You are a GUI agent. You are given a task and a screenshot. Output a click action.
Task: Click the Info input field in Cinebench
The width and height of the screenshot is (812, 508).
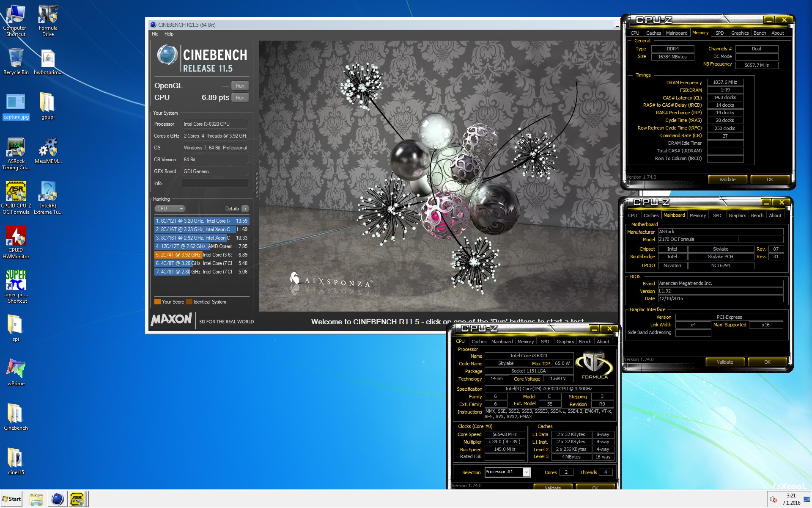215,183
